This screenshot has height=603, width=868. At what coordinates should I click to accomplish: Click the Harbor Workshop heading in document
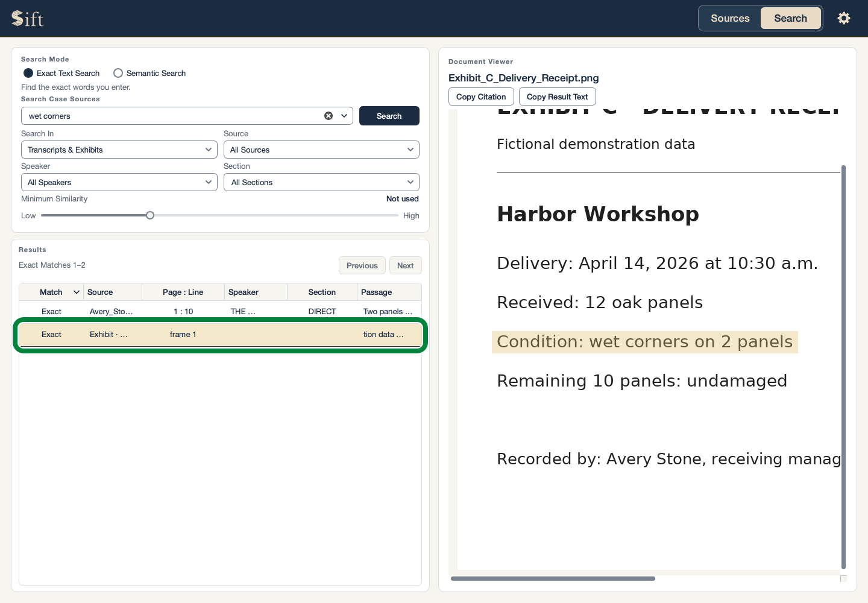(x=598, y=214)
